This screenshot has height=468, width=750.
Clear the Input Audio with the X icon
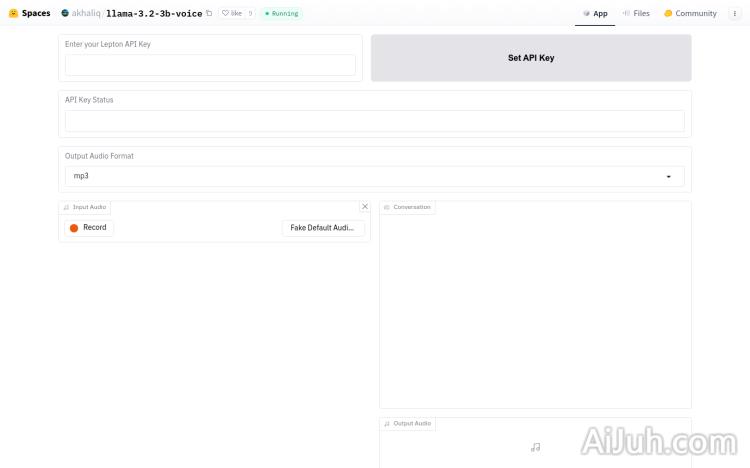point(364,207)
